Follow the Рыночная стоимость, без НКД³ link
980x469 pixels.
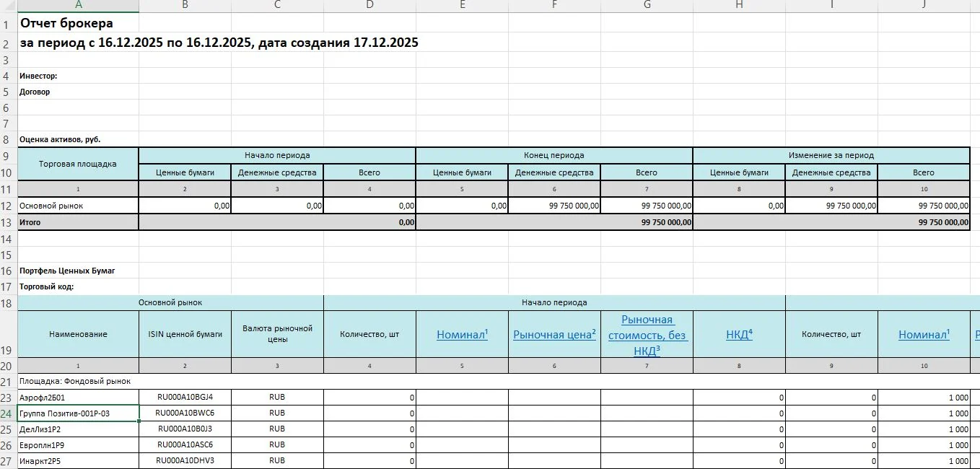pos(647,335)
